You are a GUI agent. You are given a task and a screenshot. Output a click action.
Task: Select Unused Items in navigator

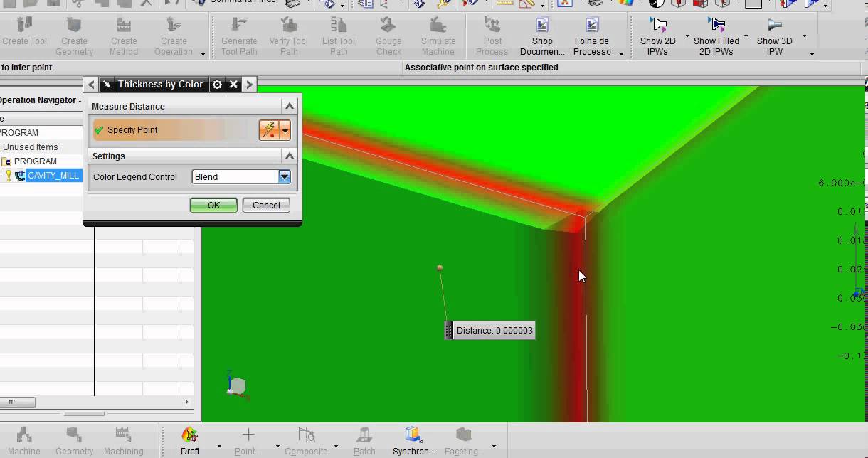[x=30, y=147]
